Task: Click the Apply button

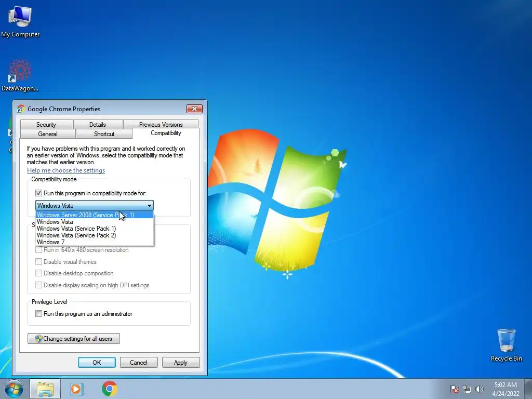Action: click(x=181, y=362)
